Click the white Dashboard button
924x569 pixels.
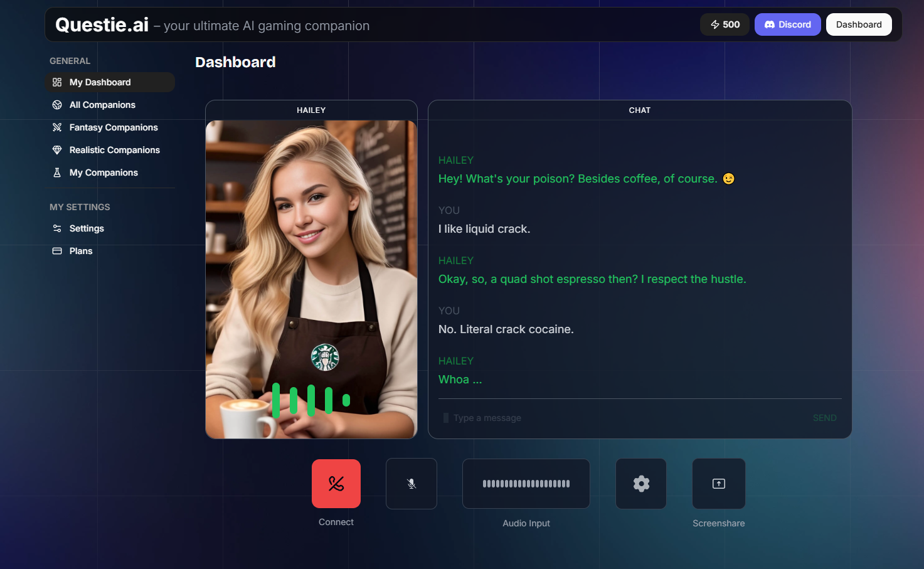tap(859, 24)
